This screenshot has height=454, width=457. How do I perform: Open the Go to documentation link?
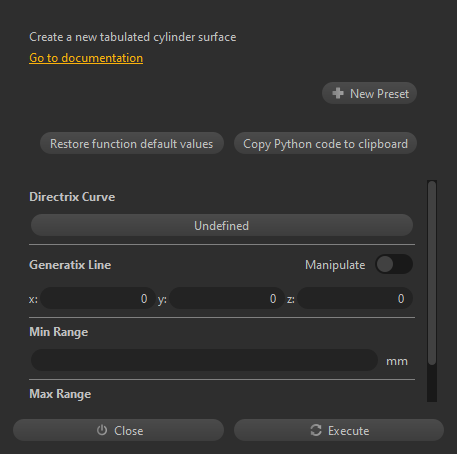[86, 58]
